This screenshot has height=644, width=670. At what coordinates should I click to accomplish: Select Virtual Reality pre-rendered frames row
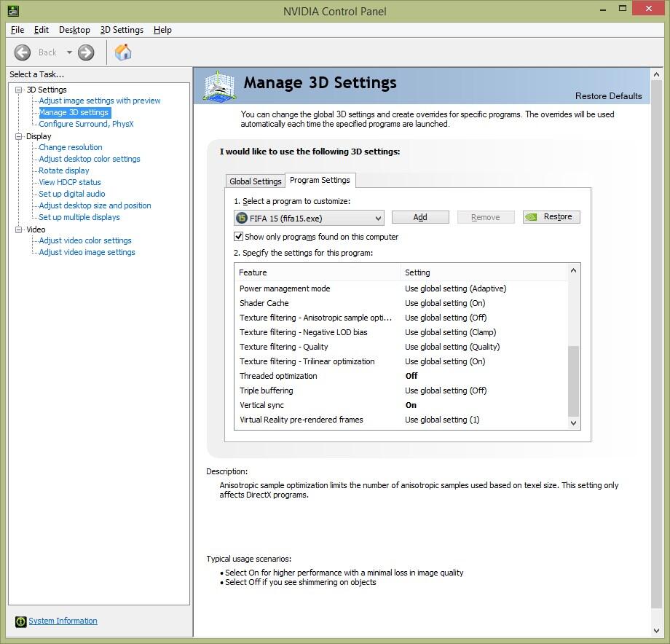click(401, 420)
